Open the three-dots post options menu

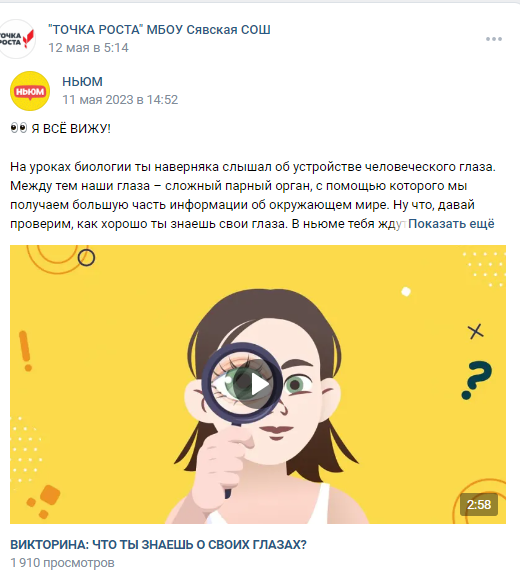coord(494,39)
